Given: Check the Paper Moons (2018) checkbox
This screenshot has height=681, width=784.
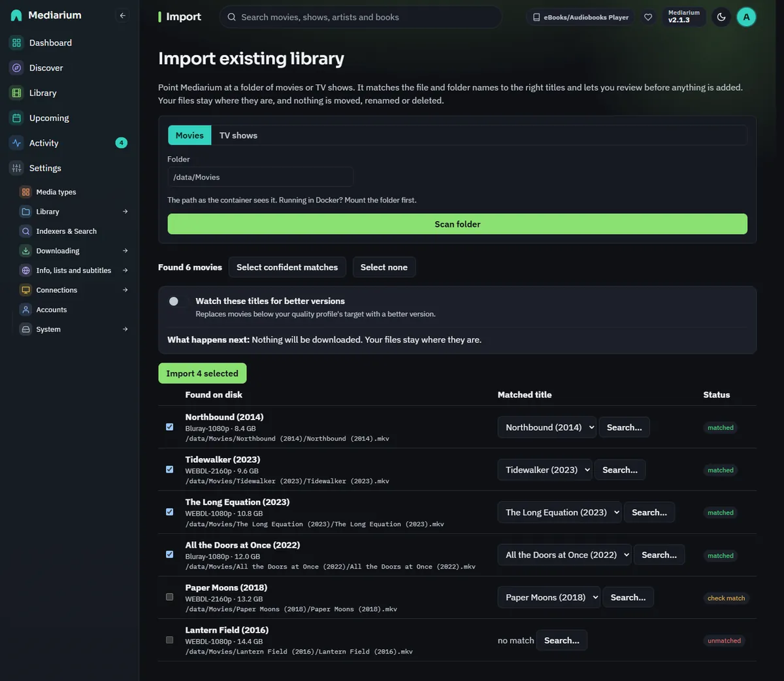Looking at the screenshot, I should [169, 597].
